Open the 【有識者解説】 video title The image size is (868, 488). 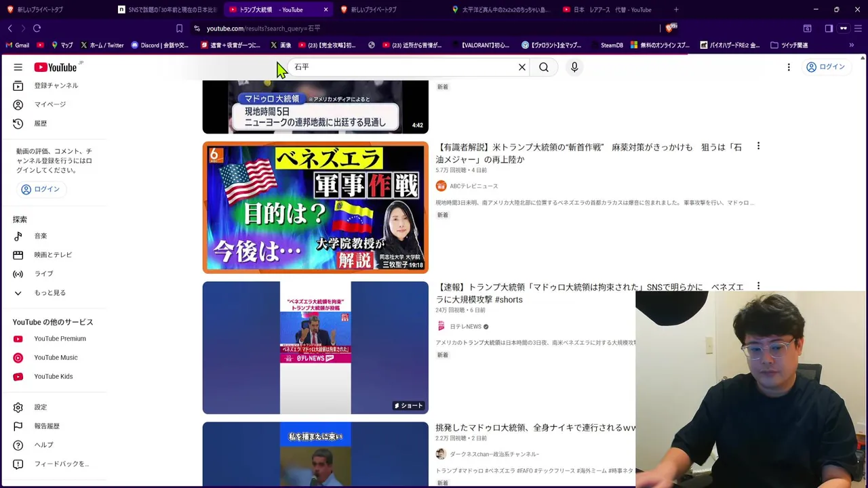point(589,153)
